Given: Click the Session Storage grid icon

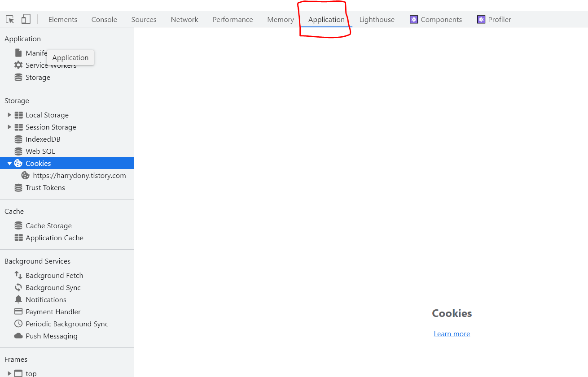Looking at the screenshot, I should pyautogui.click(x=18, y=127).
